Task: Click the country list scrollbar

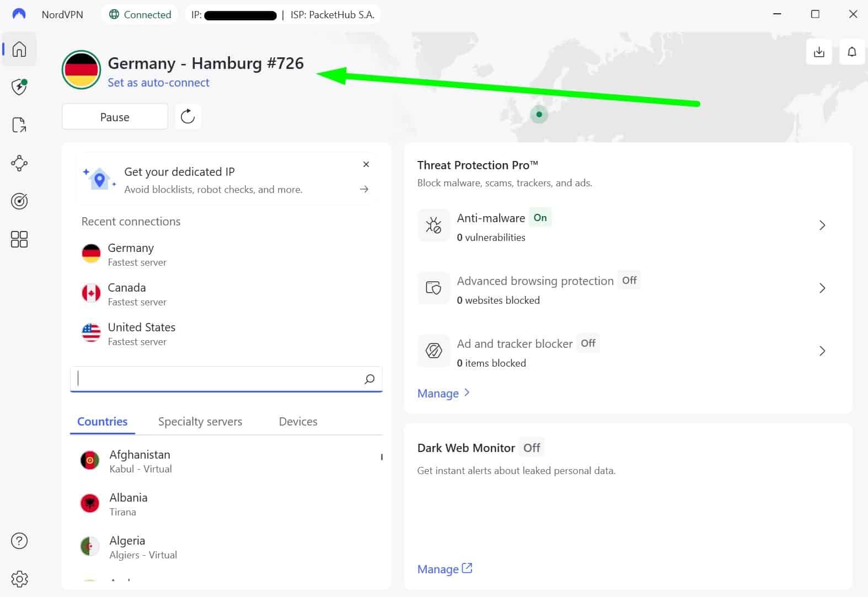Action: [x=382, y=457]
